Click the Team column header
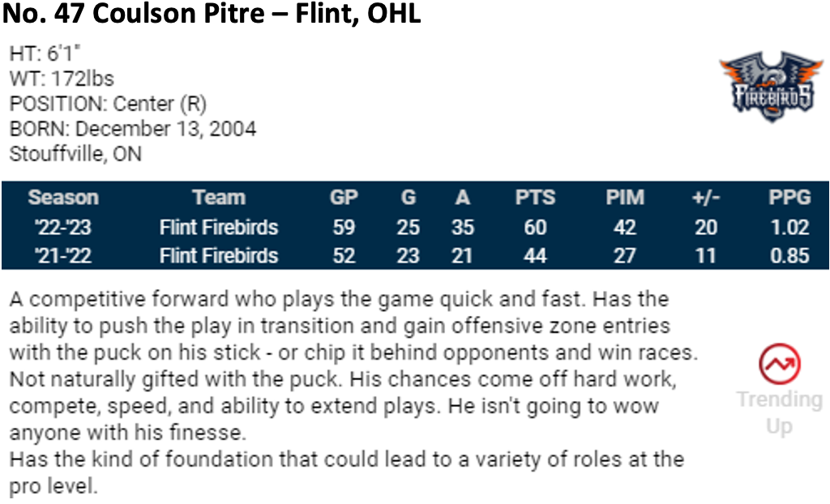This screenshot has width=830, height=504. click(x=218, y=198)
